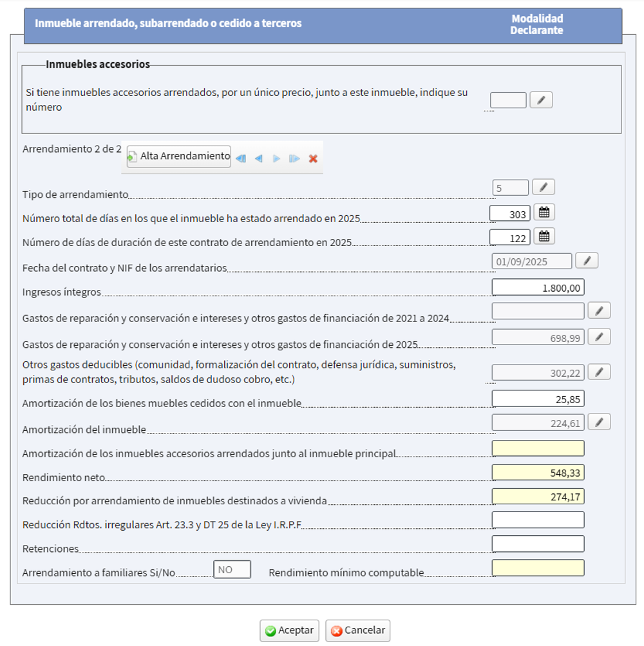Edit Otros gastos deducibles

(x=599, y=372)
